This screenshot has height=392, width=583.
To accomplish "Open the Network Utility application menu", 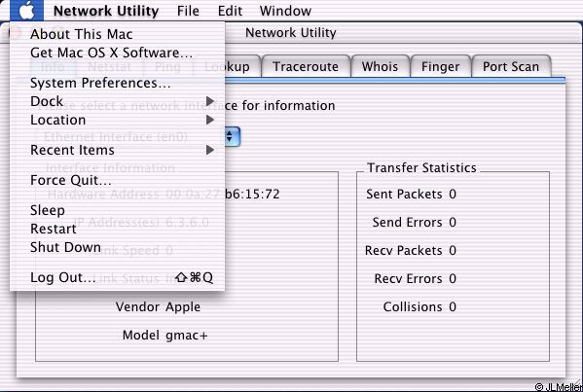I will 106,11.
